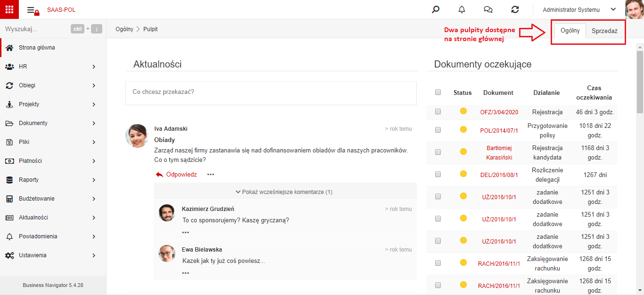
Task: Check the box for OFZ/3/04/2020 row
Action: [x=438, y=112]
